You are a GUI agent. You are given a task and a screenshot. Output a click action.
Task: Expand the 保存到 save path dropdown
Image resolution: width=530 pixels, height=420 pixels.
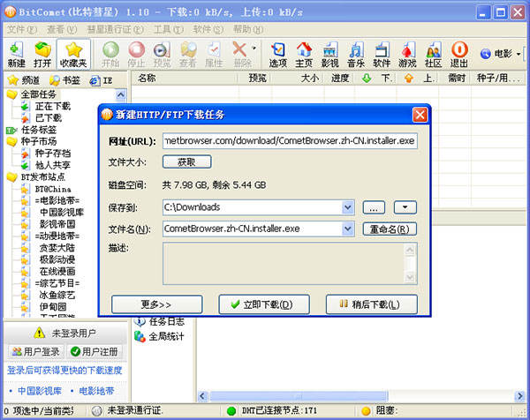(348, 207)
